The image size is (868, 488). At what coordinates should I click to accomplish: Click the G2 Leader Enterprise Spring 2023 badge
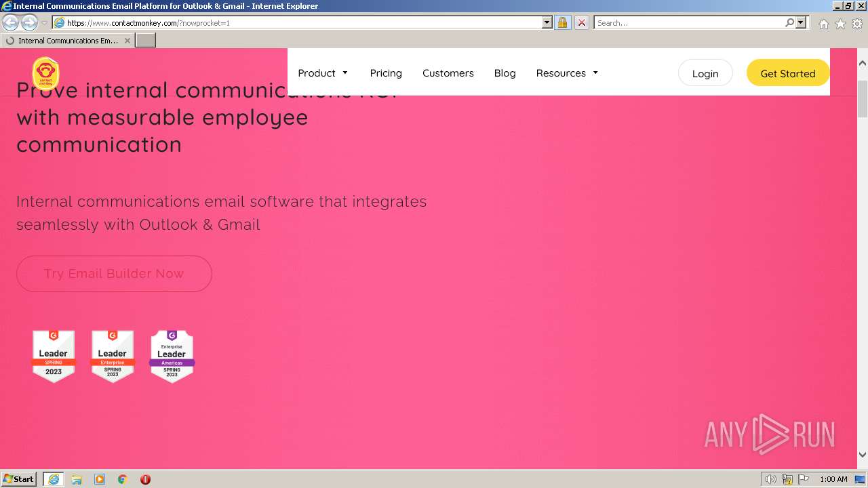click(113, 357)
